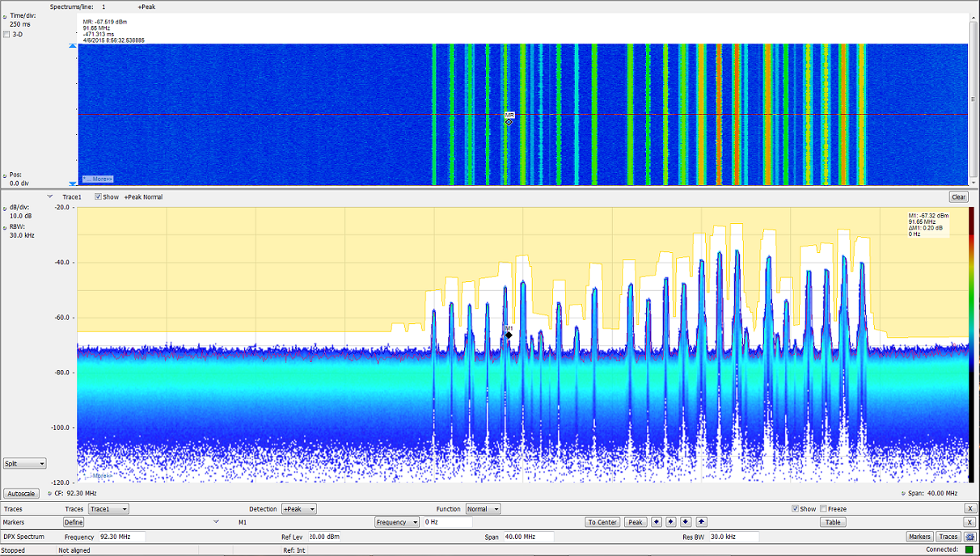Viewport: 980px width, 556px height.
Task: Click the Res BW input field
Action: (733, 537)
